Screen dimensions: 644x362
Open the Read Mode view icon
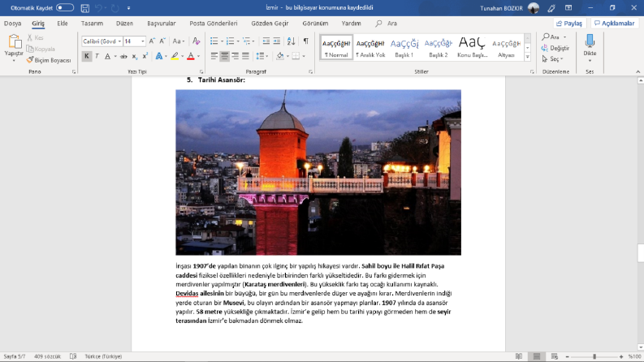(519, 356)
